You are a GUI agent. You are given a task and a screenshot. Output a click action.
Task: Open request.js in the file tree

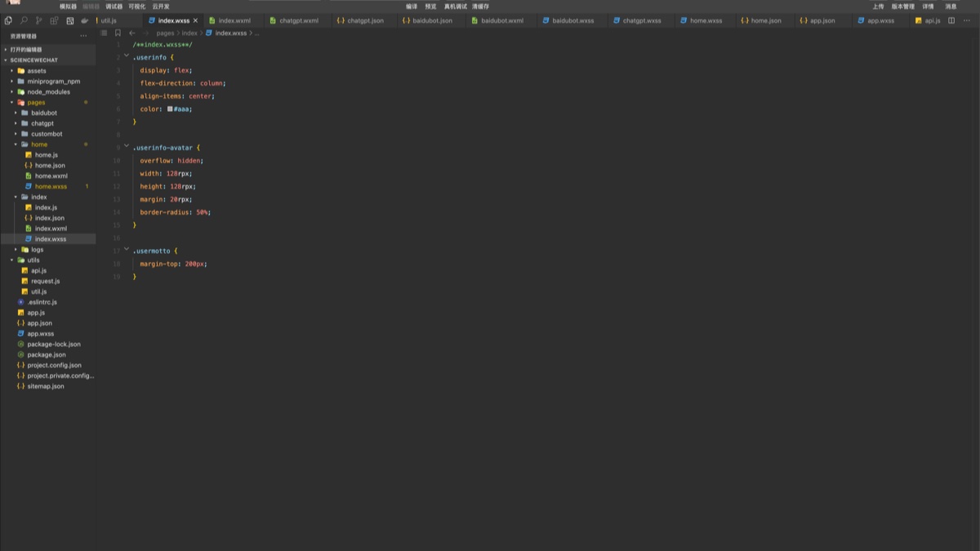tap(45, 281)
